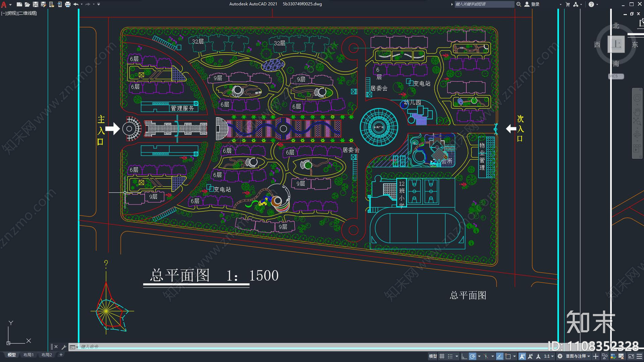Click the [-] viewport controls label
Image resolution: width=644 pixels, height=362 pixels.
(x=3, y=13)
